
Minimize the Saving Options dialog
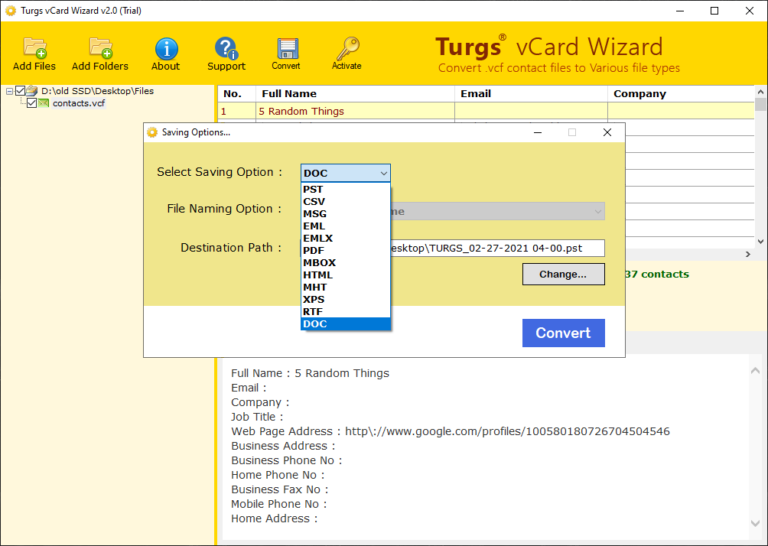point(538,132)
